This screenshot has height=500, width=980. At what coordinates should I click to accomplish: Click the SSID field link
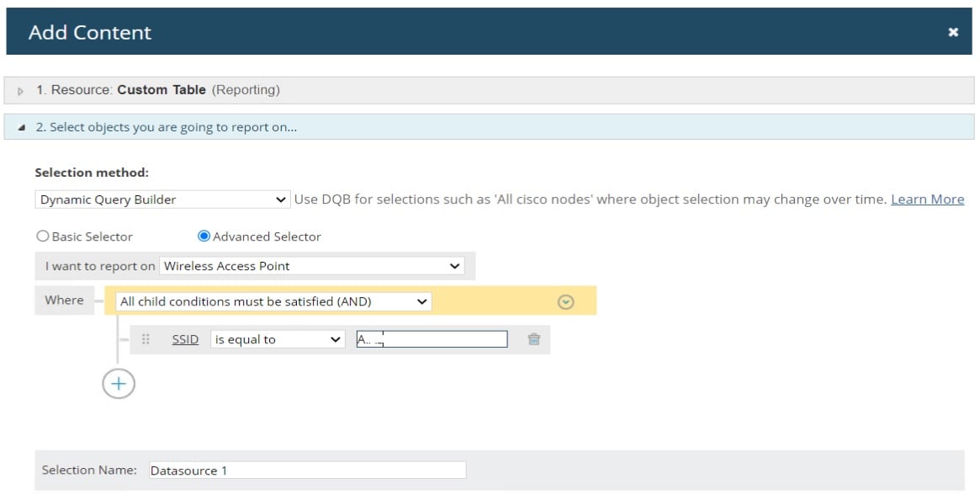[x=185, y=339]
